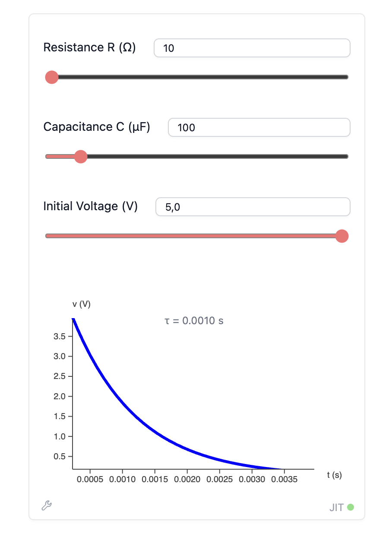Click the green JIT status dot

(x=351, y=507)
